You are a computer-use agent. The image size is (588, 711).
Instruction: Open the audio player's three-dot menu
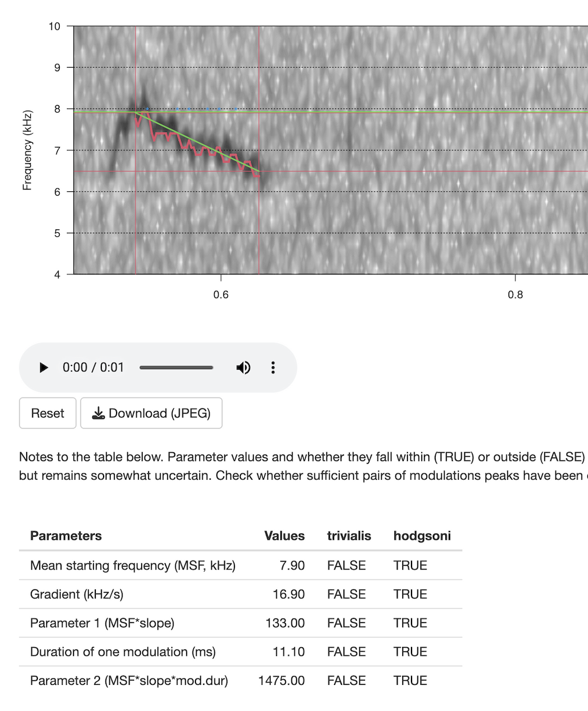coord(273,368)
